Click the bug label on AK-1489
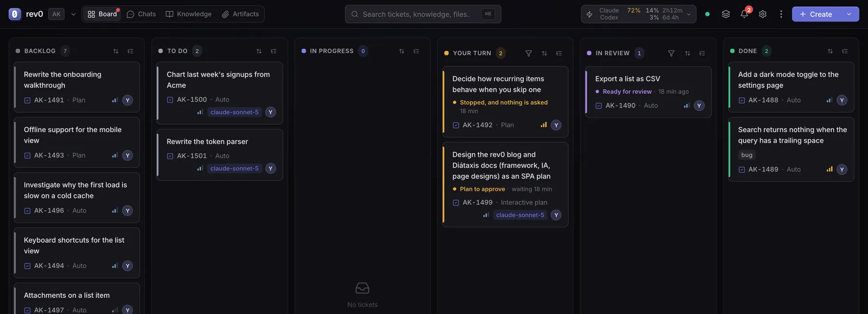 coord(747,155)
